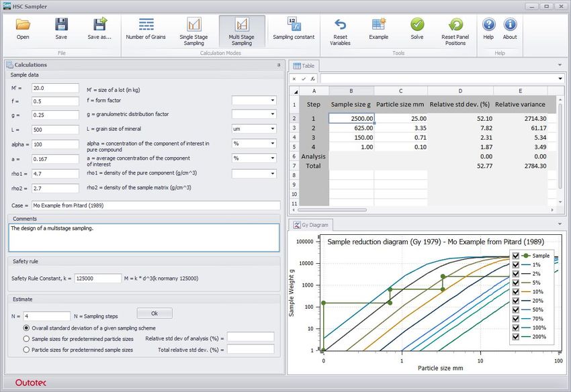Select sample sizes for predetermined particle sizes
The image size is (571, 392).
[26, 339]
